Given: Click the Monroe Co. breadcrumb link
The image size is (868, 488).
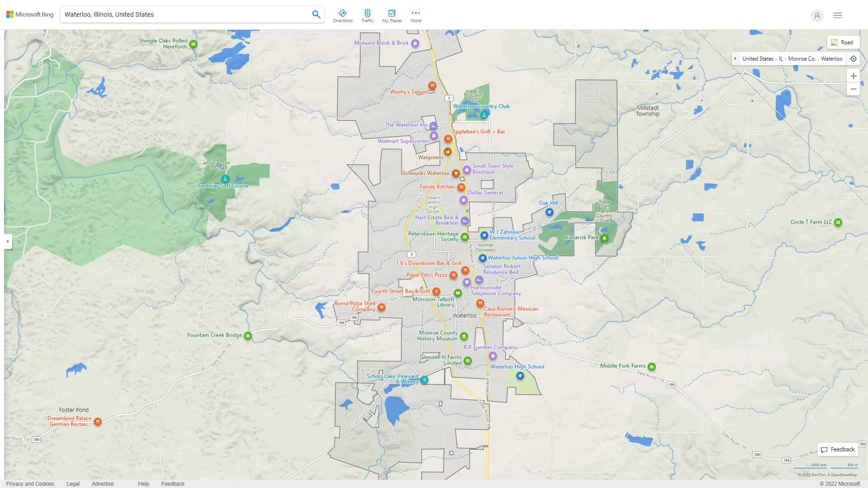Looking at the screenshot, I should pyautogui.click(x=802, y=59).
